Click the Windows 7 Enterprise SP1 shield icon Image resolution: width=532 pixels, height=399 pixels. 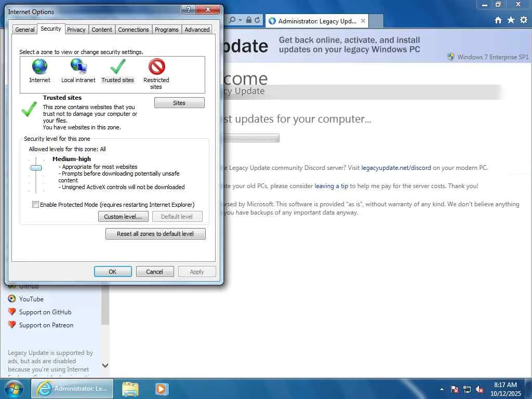pyautogui.click(x=450, y=57)
